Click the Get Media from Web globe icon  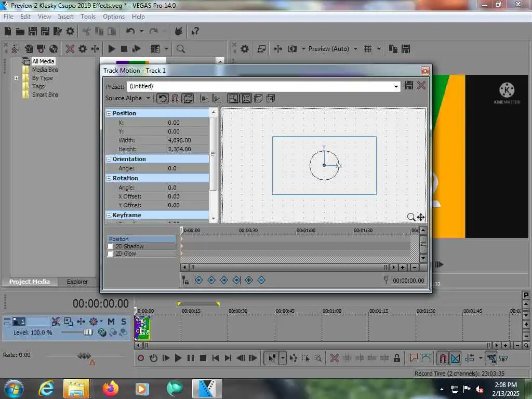tap(54, 49)
